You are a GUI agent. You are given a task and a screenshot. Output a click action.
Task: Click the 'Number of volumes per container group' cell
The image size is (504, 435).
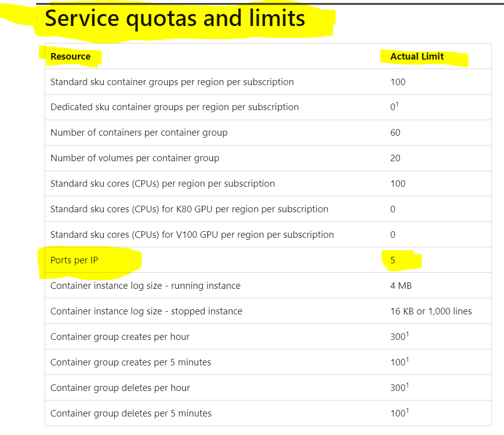click(135, 158)
